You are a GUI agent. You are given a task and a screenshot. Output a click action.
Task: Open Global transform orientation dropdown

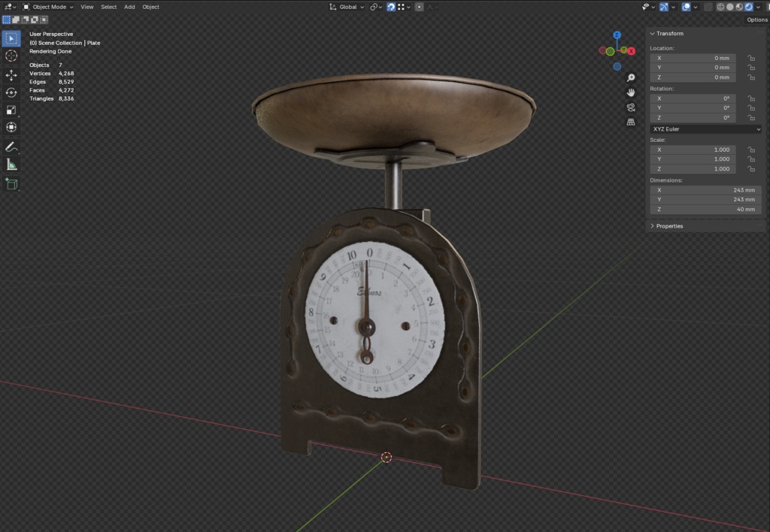pos(347,7)
